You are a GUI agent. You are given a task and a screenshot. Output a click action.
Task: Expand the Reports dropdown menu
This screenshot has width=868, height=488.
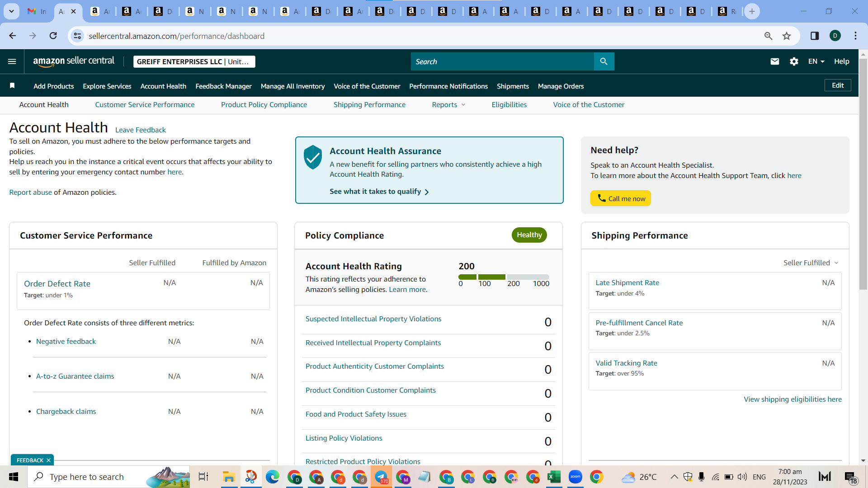pos(448,105)
